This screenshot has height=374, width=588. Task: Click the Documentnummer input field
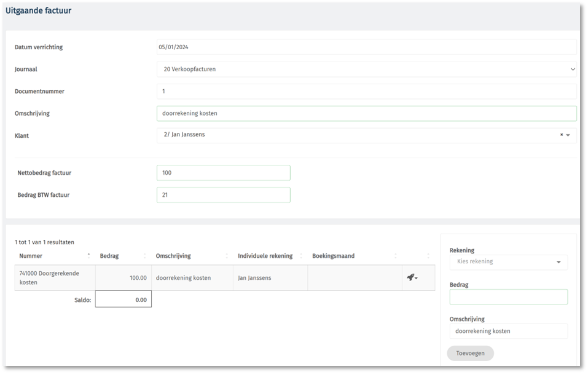[366, 91]
